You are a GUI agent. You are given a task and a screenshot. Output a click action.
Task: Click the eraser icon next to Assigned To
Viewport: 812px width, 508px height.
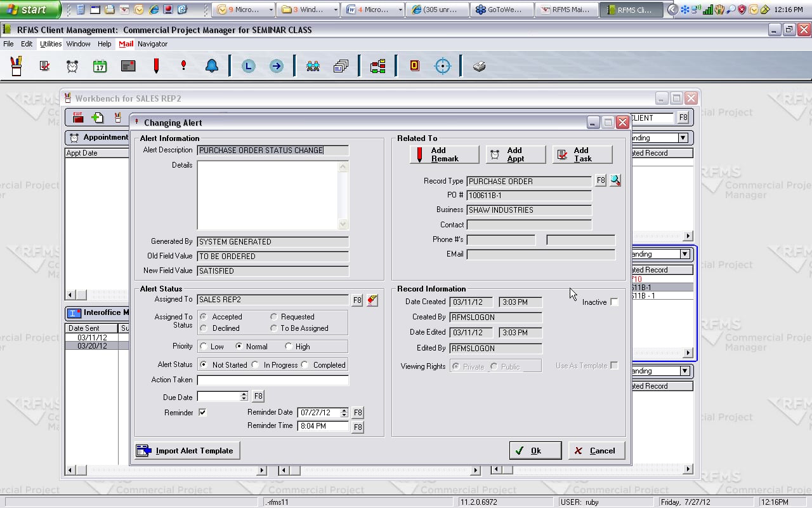tap(372, 300)
